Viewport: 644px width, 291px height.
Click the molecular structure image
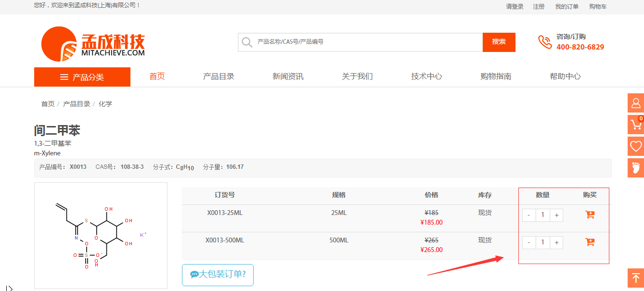click(x=101, y=236)
